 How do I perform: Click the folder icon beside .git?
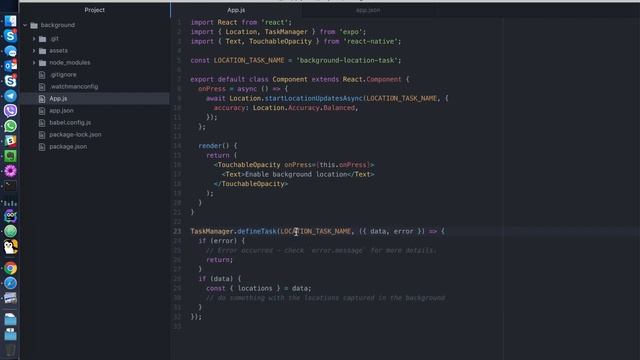point(42,39)
